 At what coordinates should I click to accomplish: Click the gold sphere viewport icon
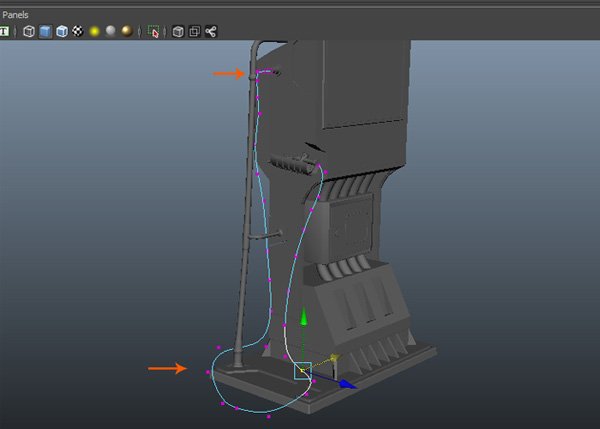127,31
